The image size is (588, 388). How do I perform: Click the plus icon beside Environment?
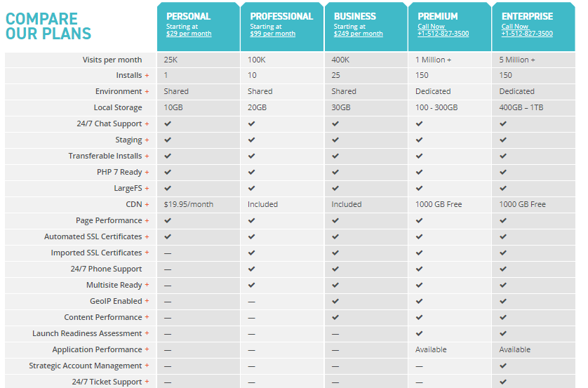point(147,92)
